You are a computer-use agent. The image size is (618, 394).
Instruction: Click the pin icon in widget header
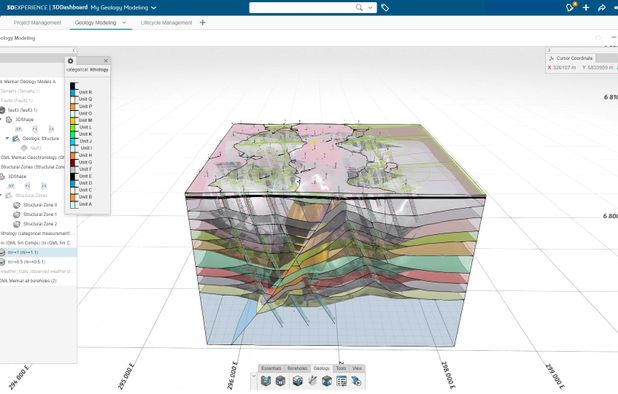click(598, 37)
